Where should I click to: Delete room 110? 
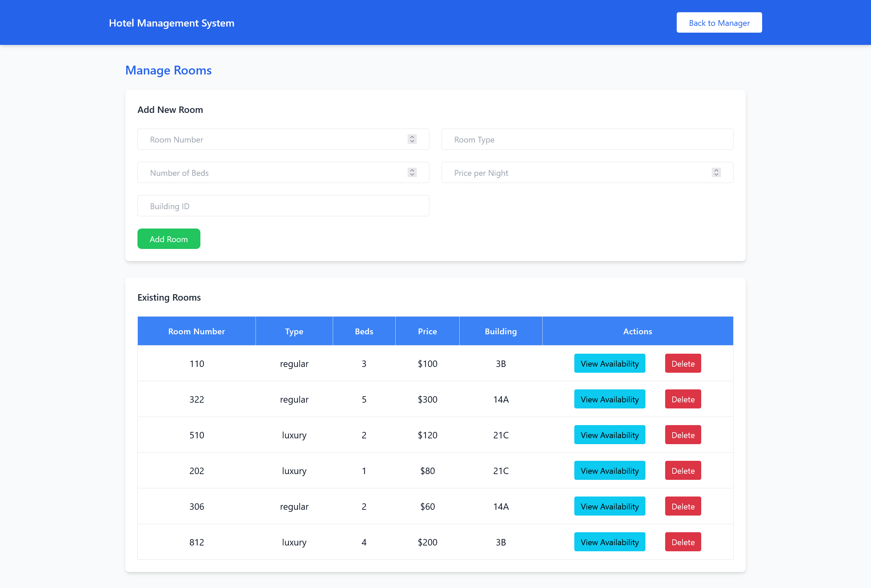click(683, 364)
